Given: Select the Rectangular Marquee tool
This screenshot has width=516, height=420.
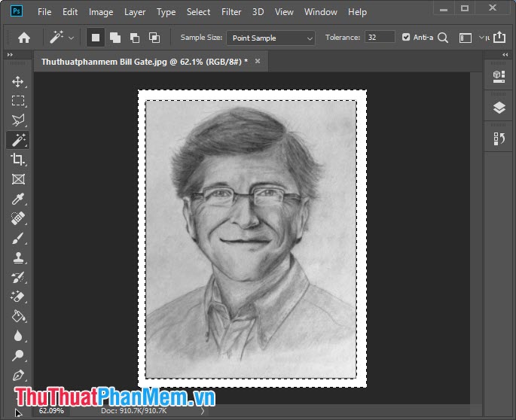Looking at the screenshot, I should (x=18, y=100).
